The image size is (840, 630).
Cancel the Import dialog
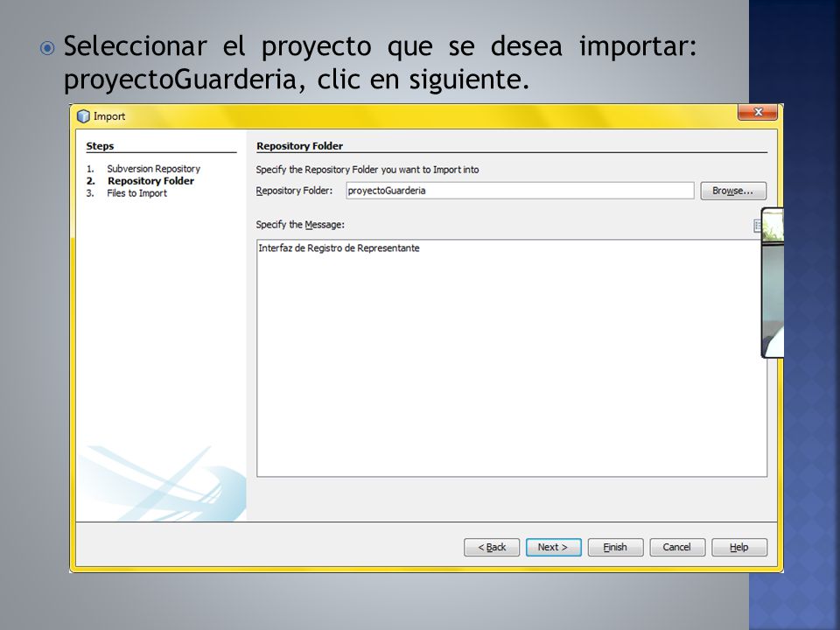pos(677,547)
